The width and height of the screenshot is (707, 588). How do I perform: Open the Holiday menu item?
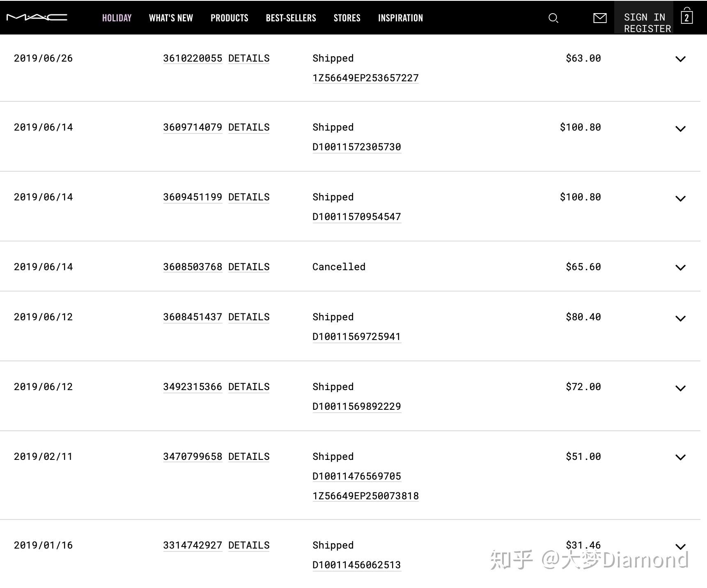click(x=117, y=18)
